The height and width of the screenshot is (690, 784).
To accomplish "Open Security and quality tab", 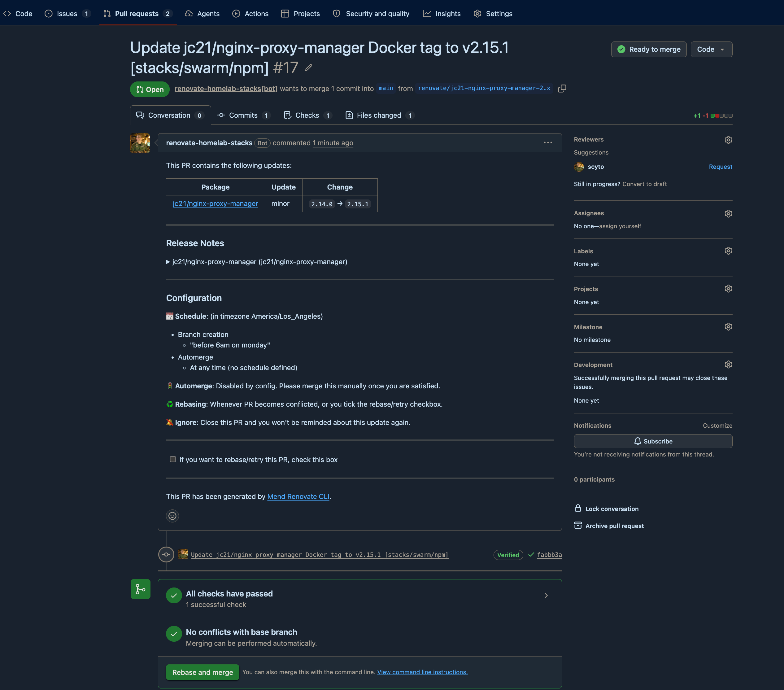I will coord(371,14).
